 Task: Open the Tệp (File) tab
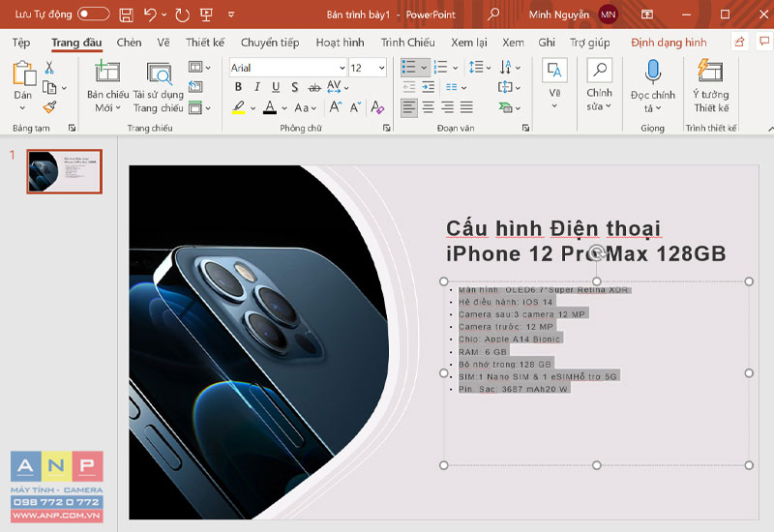21,43
